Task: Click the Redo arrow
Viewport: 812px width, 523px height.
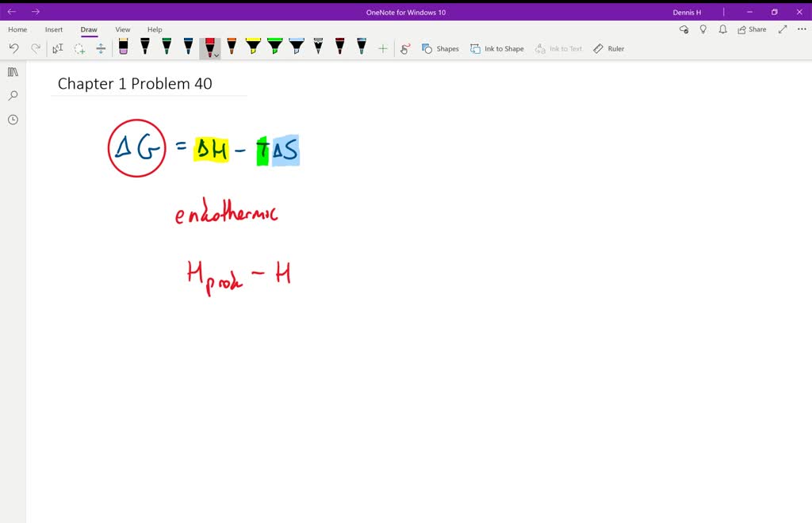Action: point(35,48)
